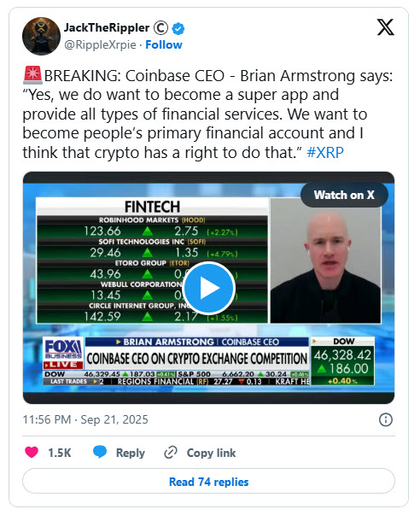Click Read 74 replies button
The height and width of the screenshot is (515, 420).
coord(208,482)
